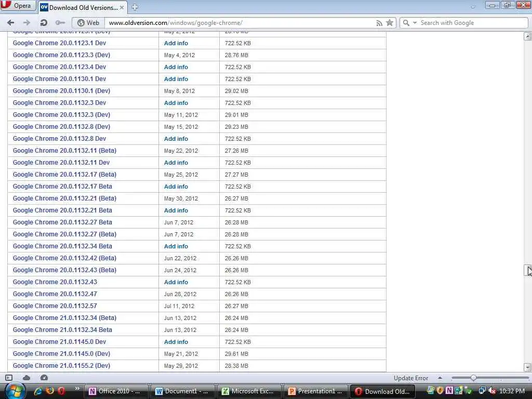Image resolution: width=532 pixels, height=399 pixels.
Task: Click the page scrollbar down arrow
Action: (x=528, y=367)
